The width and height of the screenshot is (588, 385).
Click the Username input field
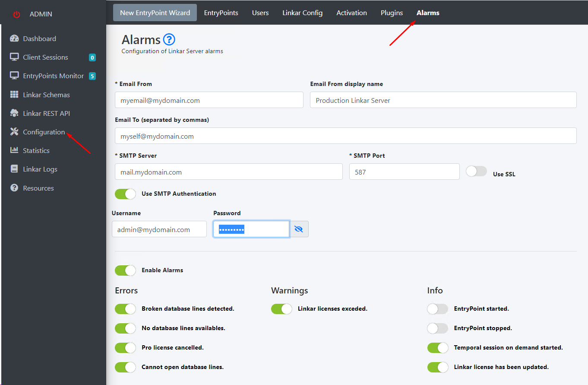pos(159,229)
